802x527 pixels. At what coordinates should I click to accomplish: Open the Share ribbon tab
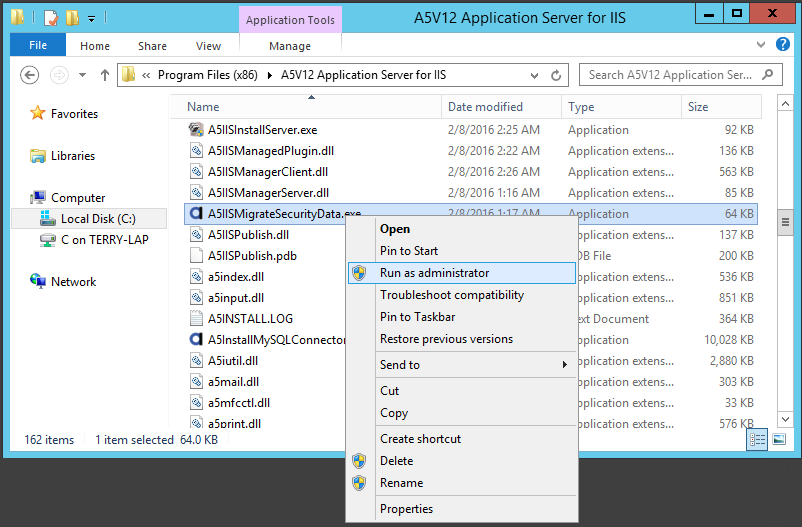coord(152,46)
